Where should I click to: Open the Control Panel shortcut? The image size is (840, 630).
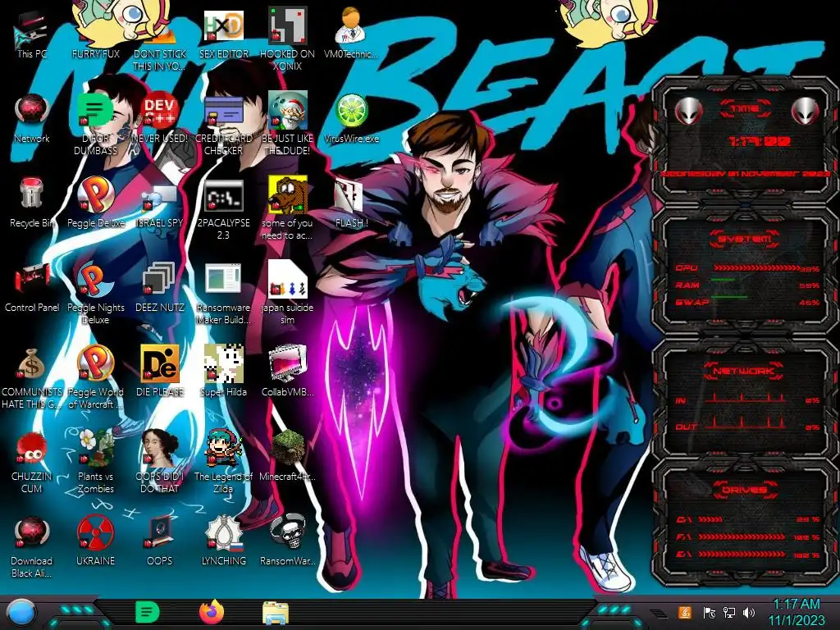[x=32, y=287]
